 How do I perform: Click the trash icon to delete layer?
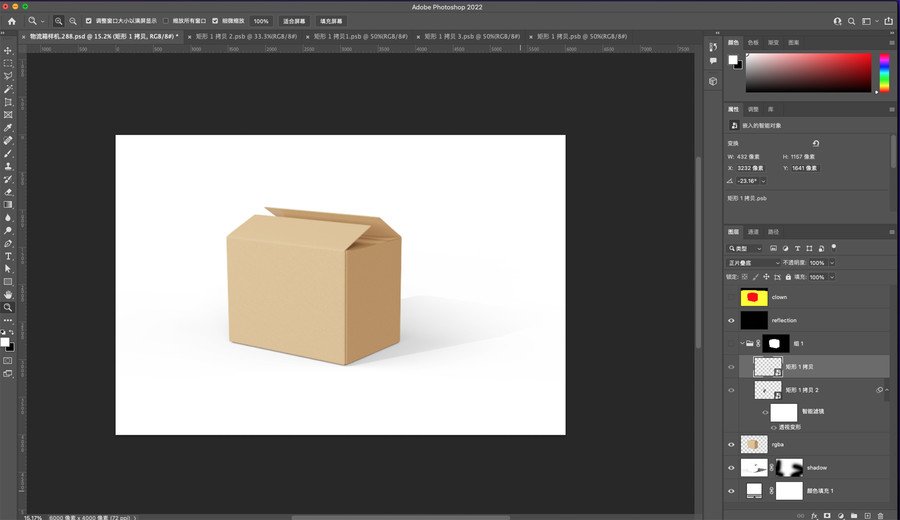tap(880, 516)
